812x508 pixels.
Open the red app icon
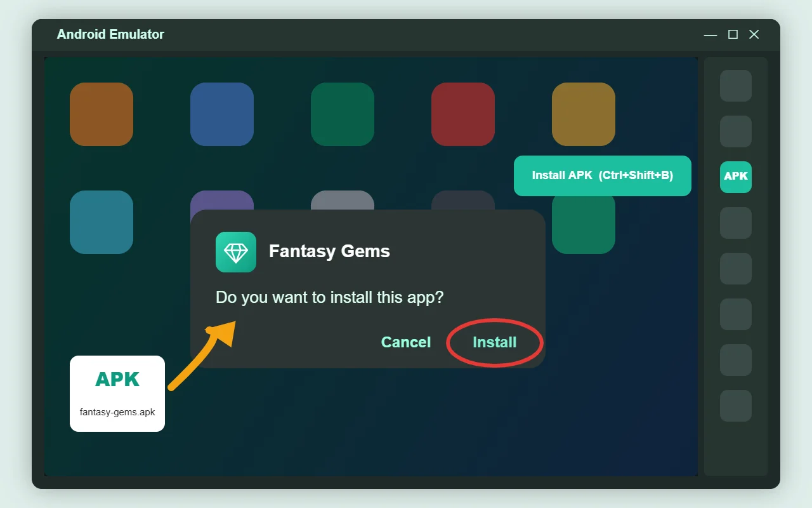pos(463,114)
